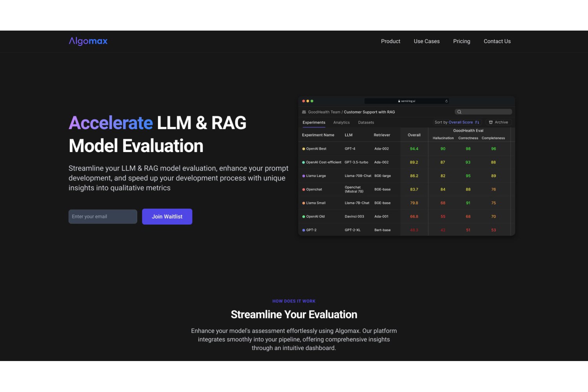Click the Customer Support with RAG breadcrumb

[x=369, y=112]
